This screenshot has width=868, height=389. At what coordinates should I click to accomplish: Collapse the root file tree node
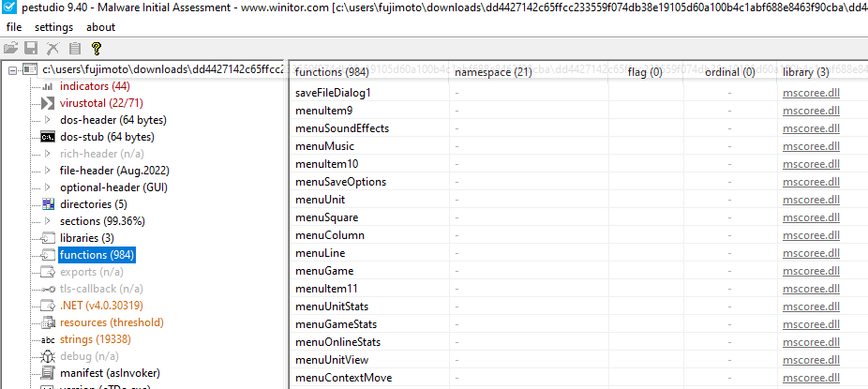pyautogui.click(x=13, y=69)
